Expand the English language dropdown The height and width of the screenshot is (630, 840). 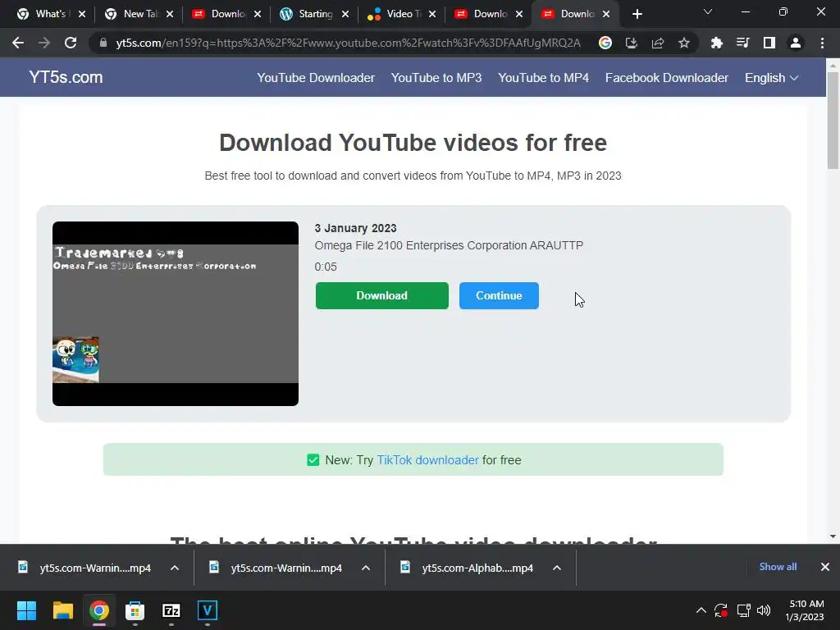point(771,78)
